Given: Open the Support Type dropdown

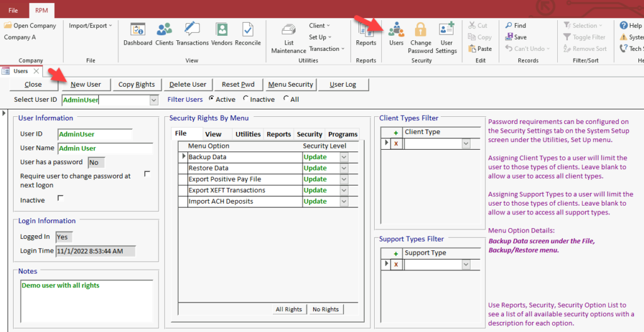Looking at the screenshot, I should [466, 265].
